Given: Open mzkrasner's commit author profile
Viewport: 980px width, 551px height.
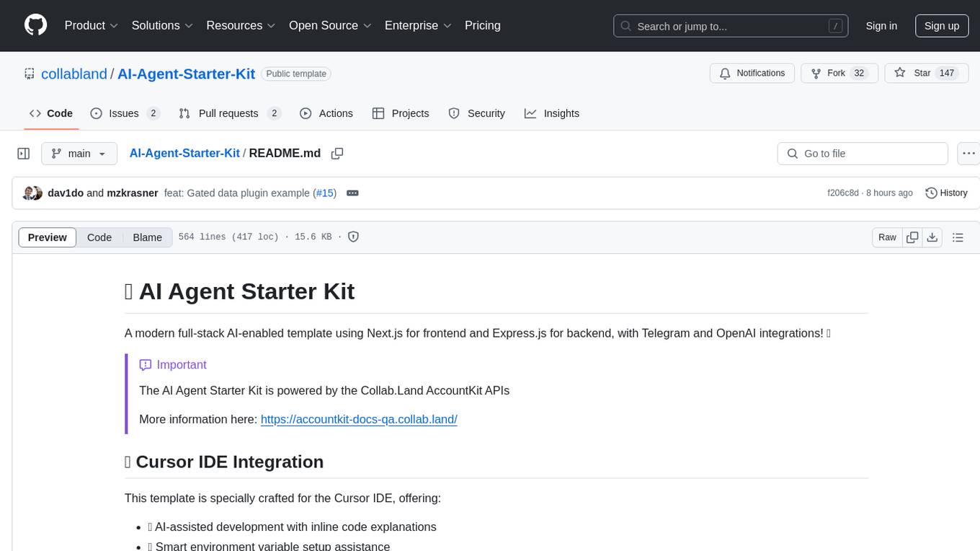Looking at the screenshot, I should pyautogui.click(x=133, y=193).
